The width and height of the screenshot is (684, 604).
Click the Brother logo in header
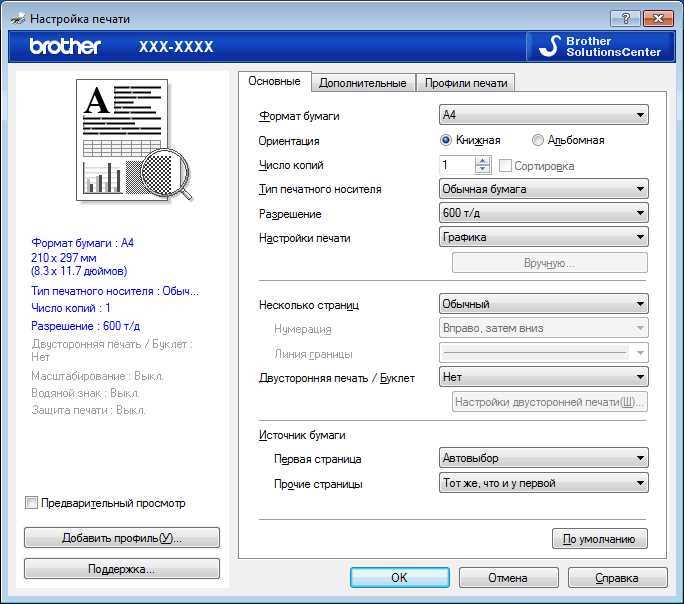pos(65,46)
